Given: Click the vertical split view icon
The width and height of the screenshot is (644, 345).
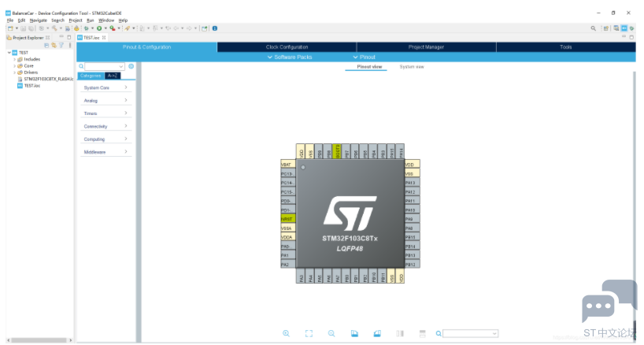Looking at the screenshot, I should click(x=400, y=333).
